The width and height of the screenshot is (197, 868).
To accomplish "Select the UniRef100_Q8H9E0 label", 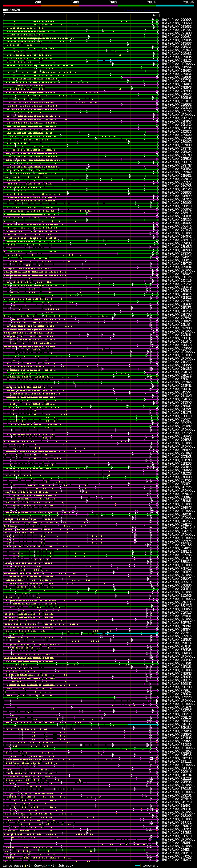I will (x=177, y=71).
